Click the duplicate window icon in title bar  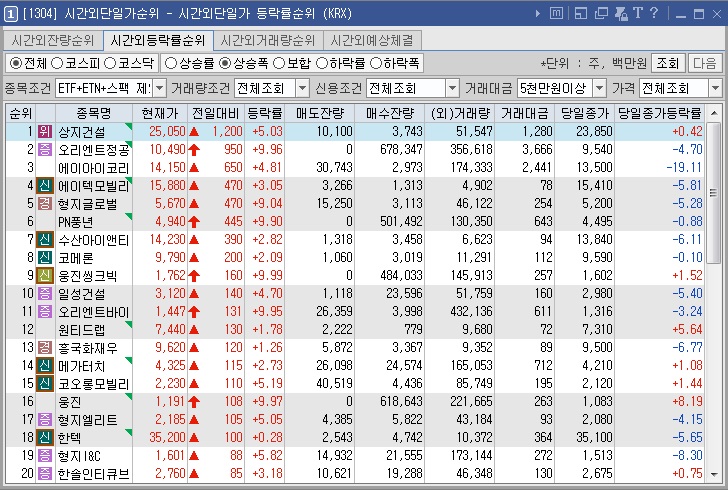pos(601,13)
